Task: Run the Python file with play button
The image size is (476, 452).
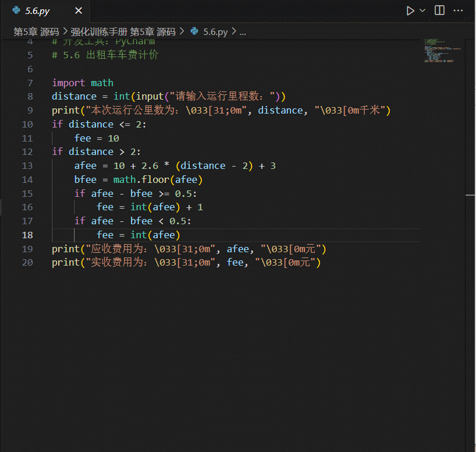Action: pos(410,11)
